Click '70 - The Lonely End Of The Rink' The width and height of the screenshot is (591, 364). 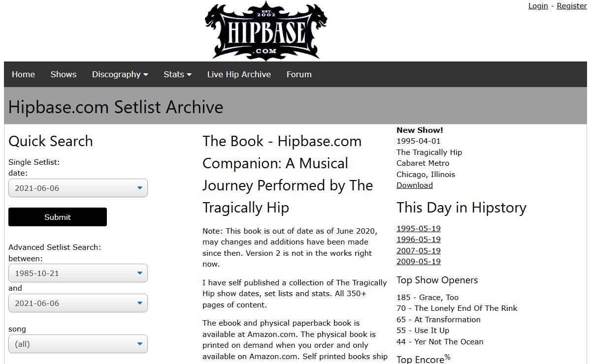pos(457,308)
